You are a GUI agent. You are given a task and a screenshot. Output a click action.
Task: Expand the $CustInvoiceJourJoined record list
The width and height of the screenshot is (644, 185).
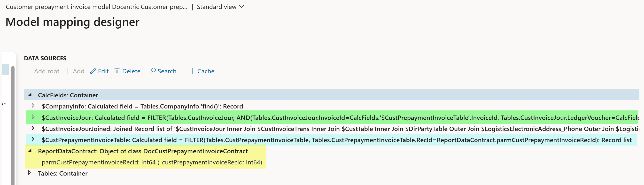tap(33, 128)
